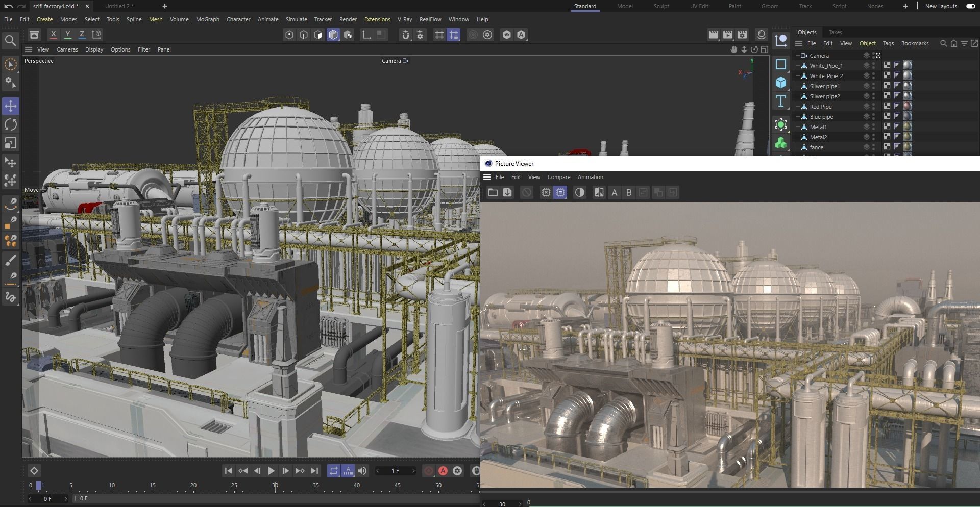The height and width of the screenshot is (507, 980).
Task: Select the Move tool in left toolbar
Action: tap(11, 106)
